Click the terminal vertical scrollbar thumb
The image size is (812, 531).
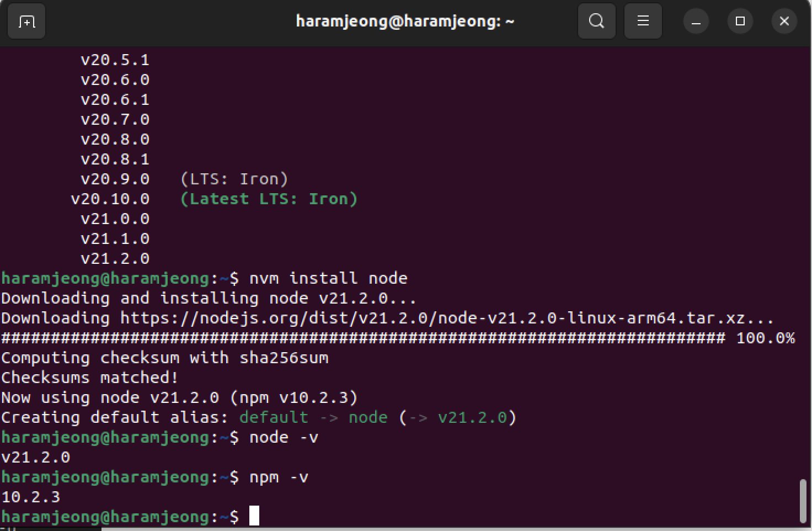click(803, 501)
